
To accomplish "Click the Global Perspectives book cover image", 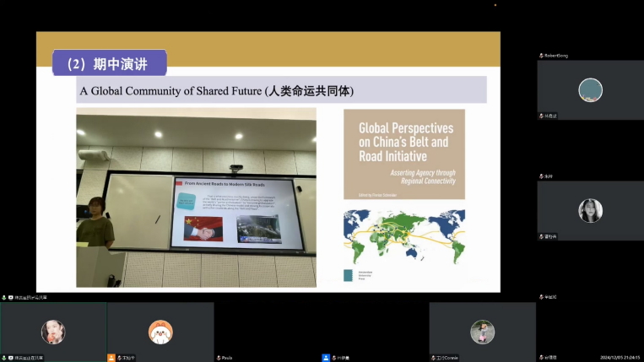I will tap(403, 154).
